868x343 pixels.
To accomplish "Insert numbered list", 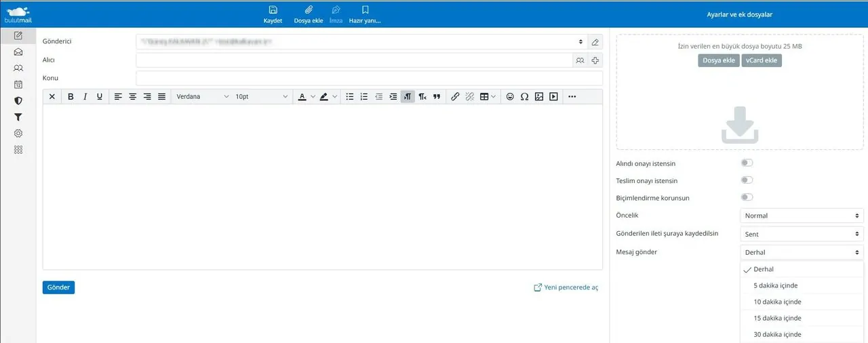I will click(x=364, y=97).
